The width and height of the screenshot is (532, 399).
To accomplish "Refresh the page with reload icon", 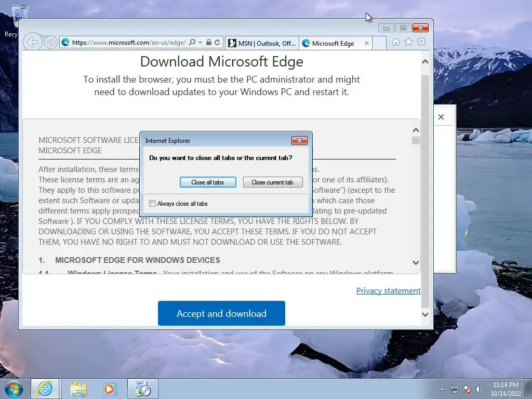I will pos(217,42).
